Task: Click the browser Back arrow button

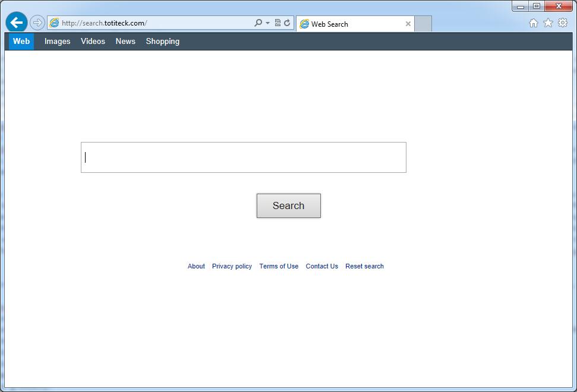Action: coord(16,23)
